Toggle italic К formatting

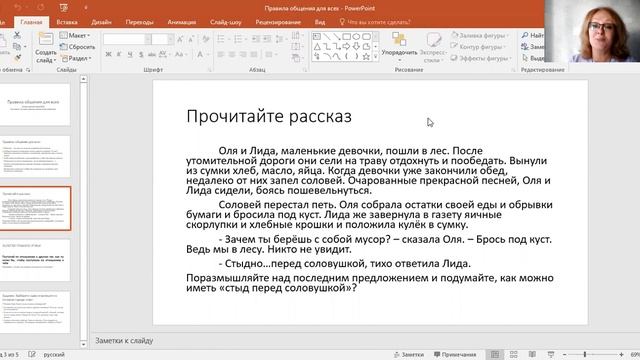point(119,54)
